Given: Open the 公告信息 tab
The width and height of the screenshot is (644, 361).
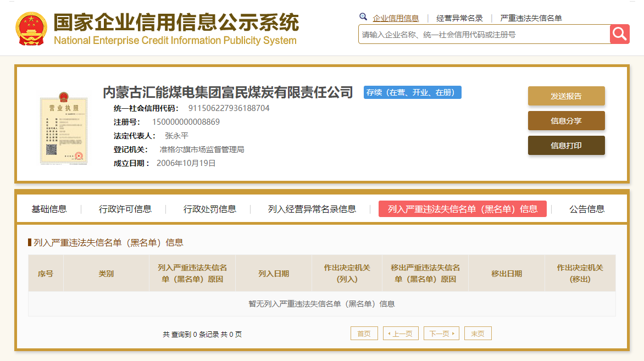Looking at the screenshot, I should [x=586, y=209].
